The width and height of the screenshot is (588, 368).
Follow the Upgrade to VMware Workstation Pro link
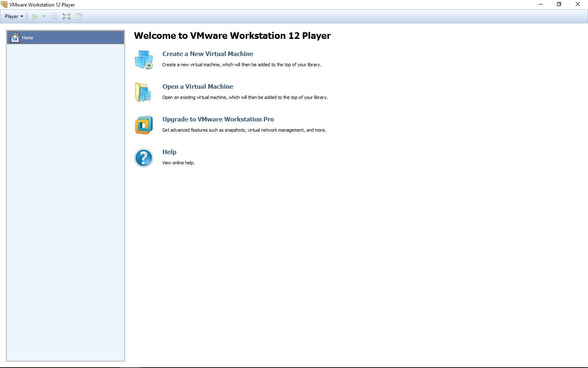pyautogui.click(x=218, y=119)
